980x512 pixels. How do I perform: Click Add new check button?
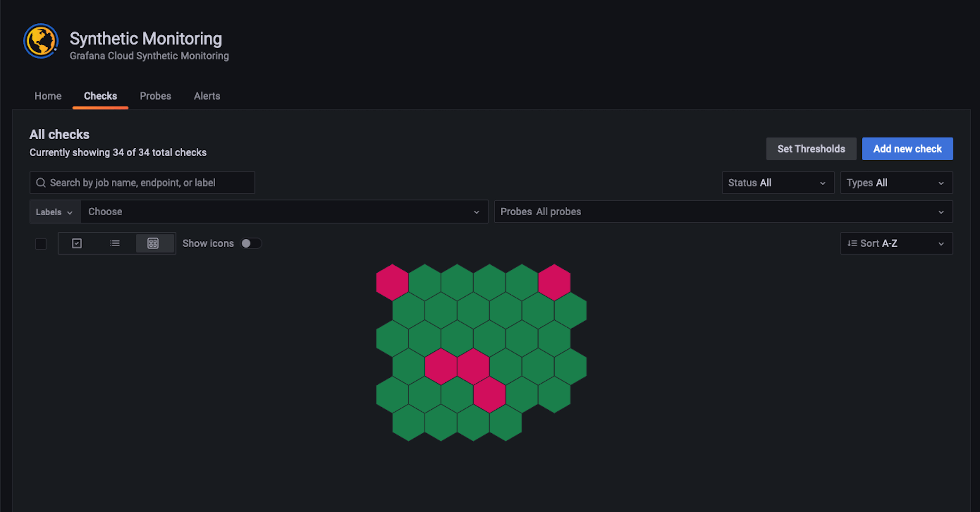click(907, 149)
